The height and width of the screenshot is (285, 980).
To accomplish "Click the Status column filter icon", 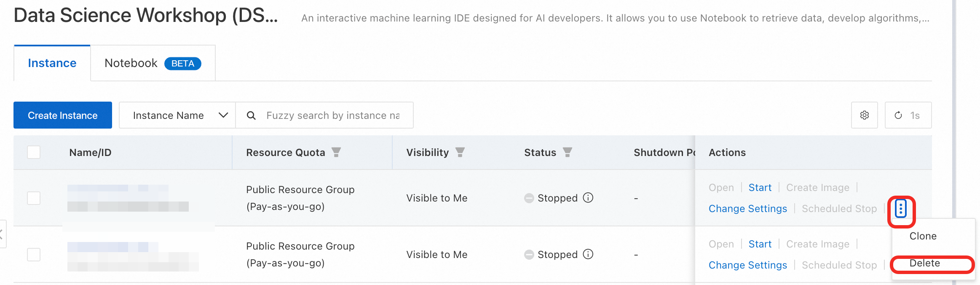I will [x=567, y=152].
